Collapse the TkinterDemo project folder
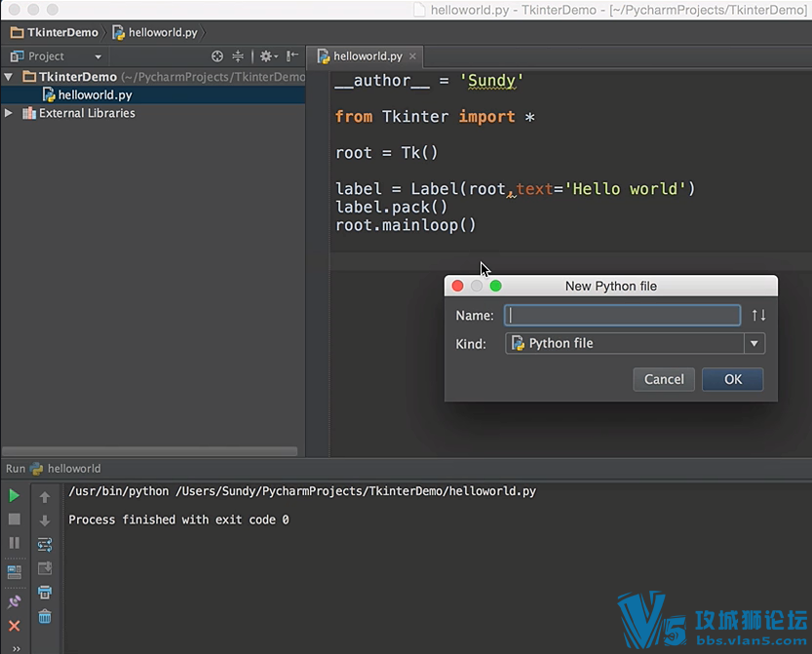Viewport: 812px width, 654px height. pos(8,77)
